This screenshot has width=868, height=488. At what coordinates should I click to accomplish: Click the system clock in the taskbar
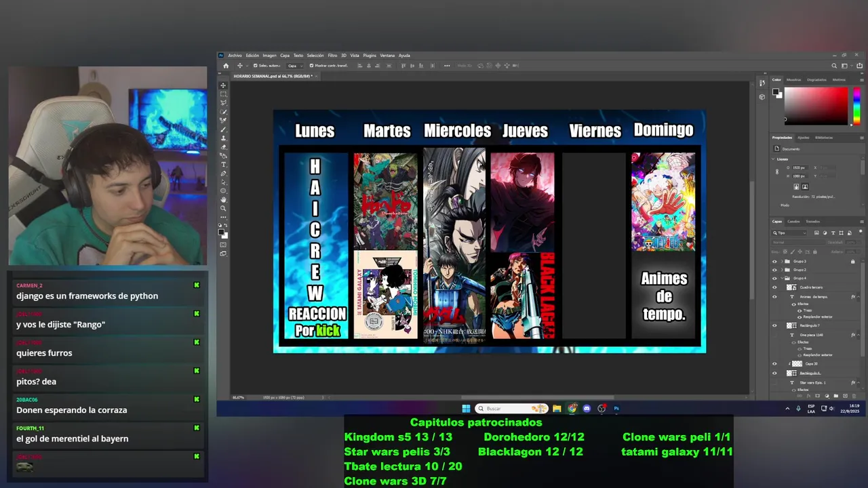850,408
